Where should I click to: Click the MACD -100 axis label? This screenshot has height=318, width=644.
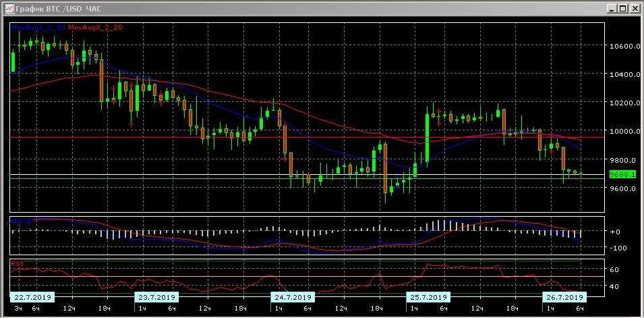click(617, 248)
